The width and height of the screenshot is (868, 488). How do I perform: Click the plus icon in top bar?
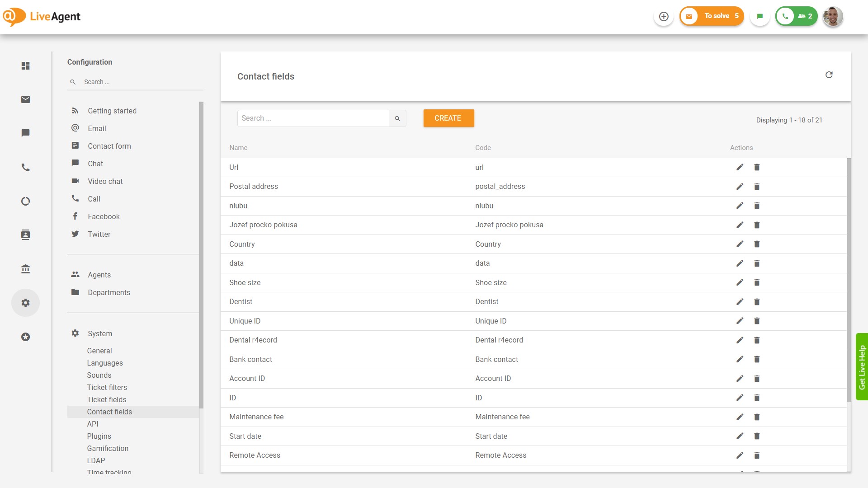pyautogui.click(x=664, y=17)
